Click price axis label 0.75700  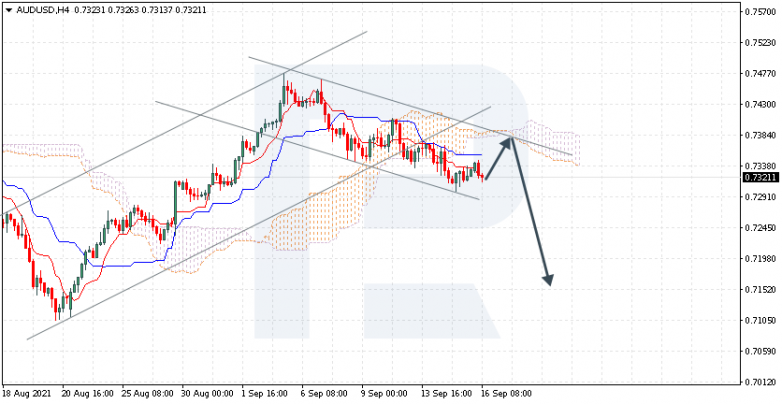pos(761,12)
